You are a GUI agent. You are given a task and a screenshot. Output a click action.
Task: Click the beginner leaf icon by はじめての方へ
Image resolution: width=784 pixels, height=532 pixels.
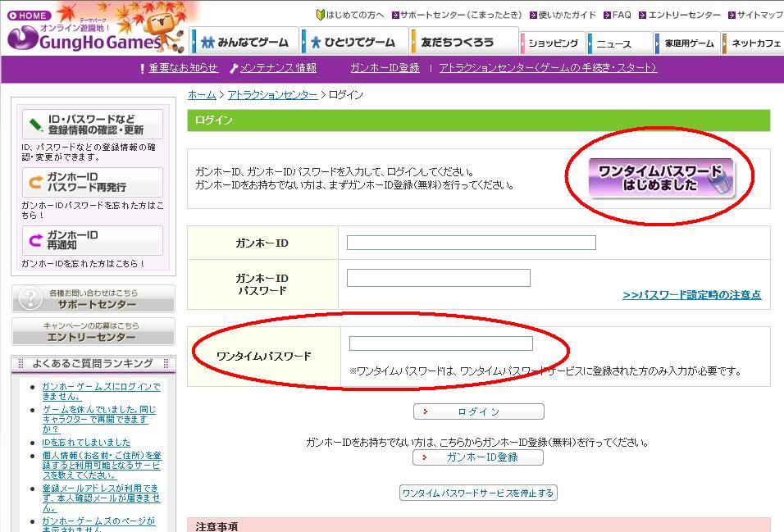tap(321, 15)
